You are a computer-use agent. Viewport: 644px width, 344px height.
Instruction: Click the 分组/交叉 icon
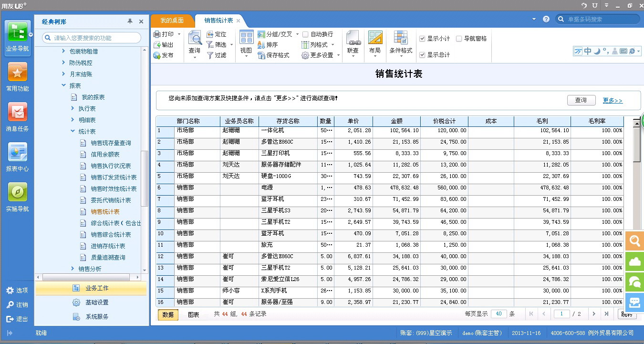pyautogui.click(x=261, y=34)
